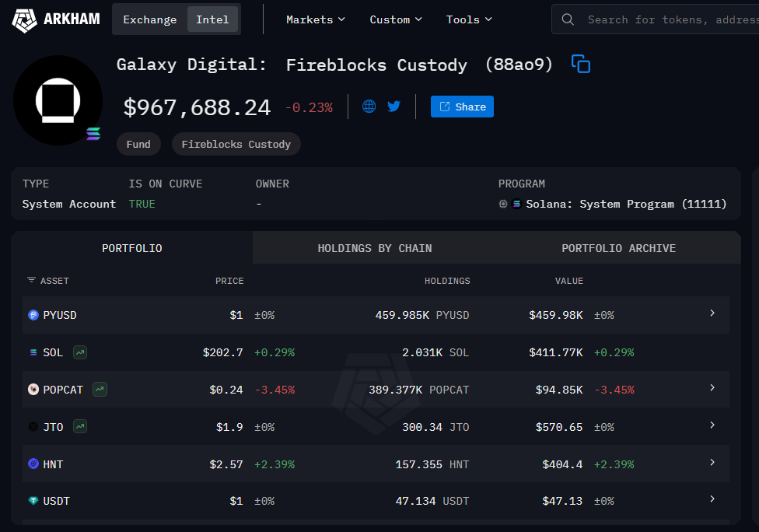The height and width of the screenshot is (532, 759).
Task: Switch to Intel mode
Action: pyautogui.click(x=212, y=19)
